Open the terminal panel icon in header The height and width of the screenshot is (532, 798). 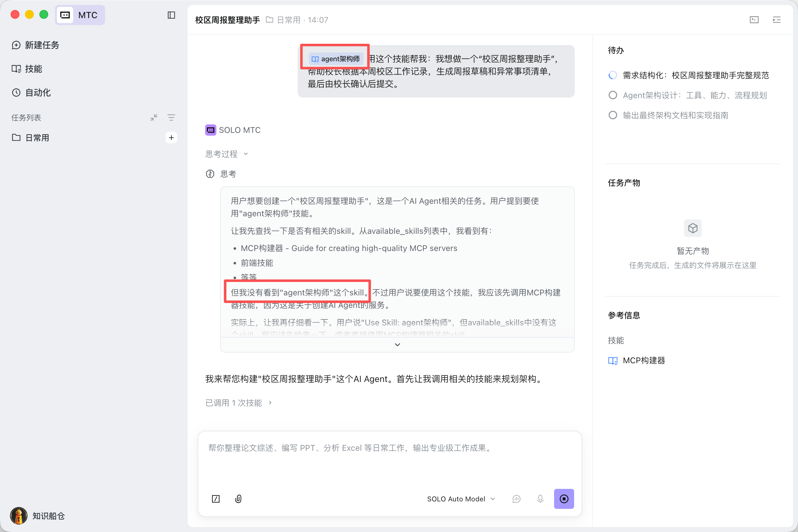click(754, 20)
